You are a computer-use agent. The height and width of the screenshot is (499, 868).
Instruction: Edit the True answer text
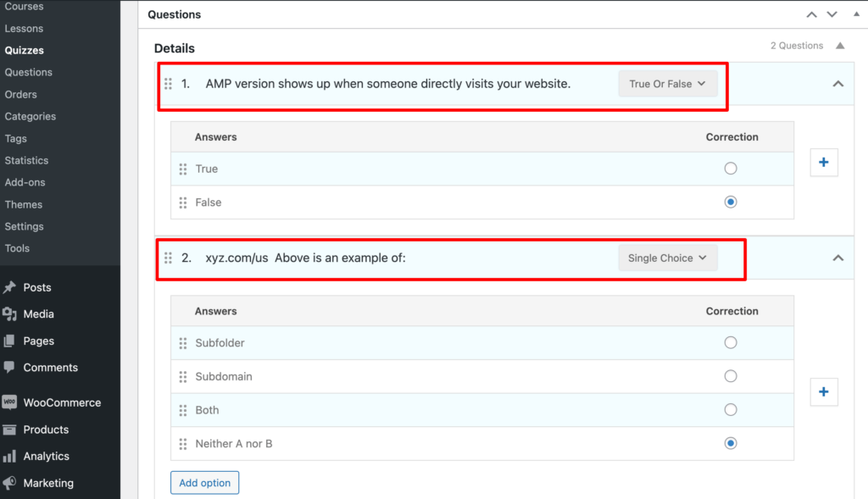(207, 169)
